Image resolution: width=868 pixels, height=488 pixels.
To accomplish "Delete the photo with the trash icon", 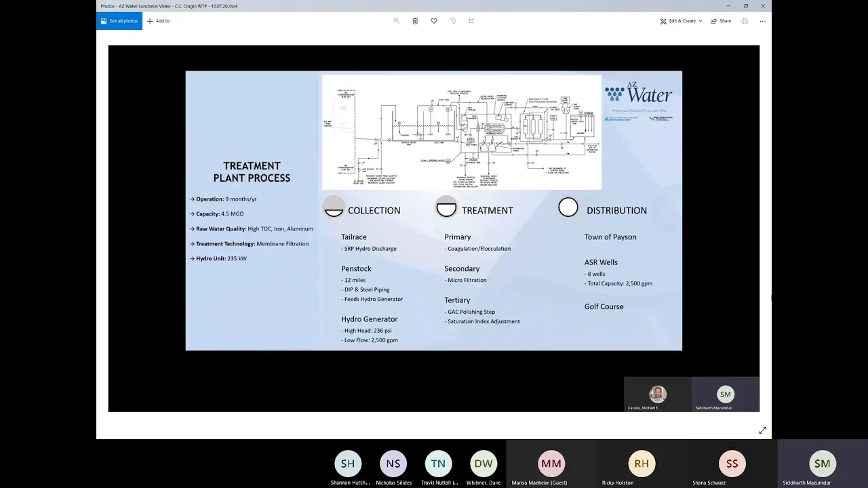I will (415, 21).
